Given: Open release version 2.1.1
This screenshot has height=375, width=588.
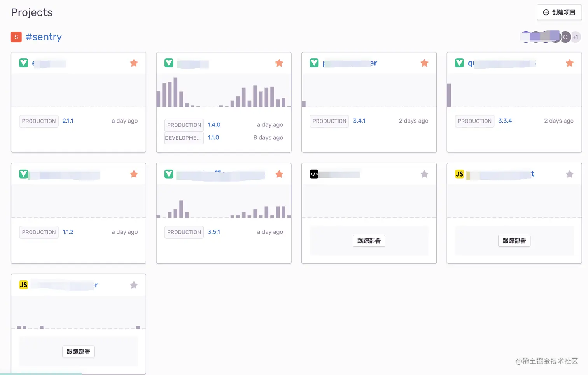Looking at the screenshot, I should coord(68,121).
